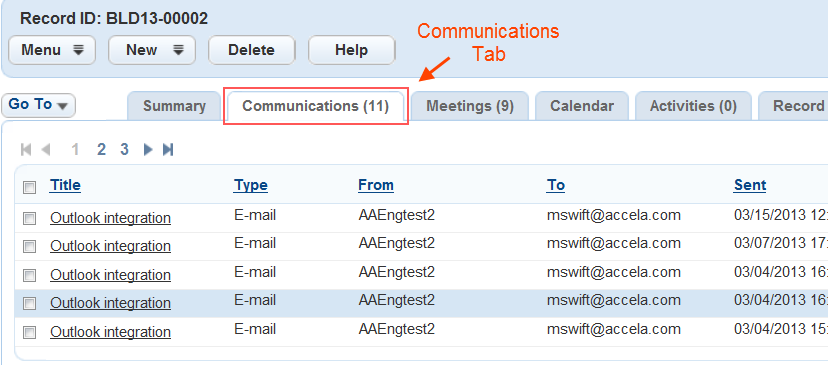Expand the New dropdown button
The height and width of the screenshot is (365, 828).
point(152,50)
